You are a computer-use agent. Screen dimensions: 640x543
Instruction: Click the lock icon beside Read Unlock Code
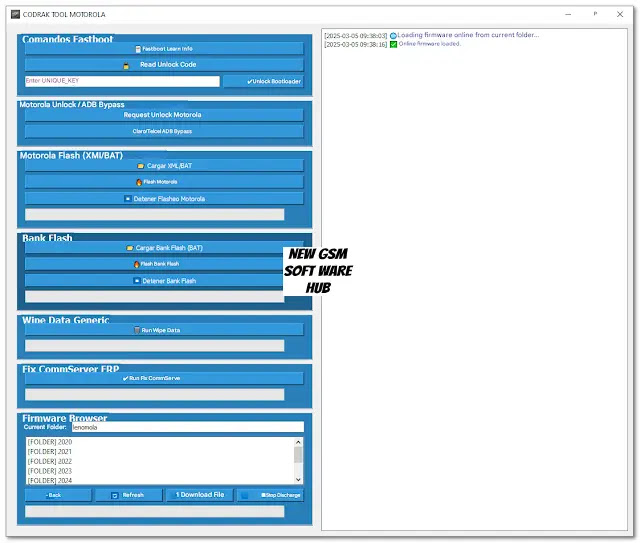coord(126,65)
